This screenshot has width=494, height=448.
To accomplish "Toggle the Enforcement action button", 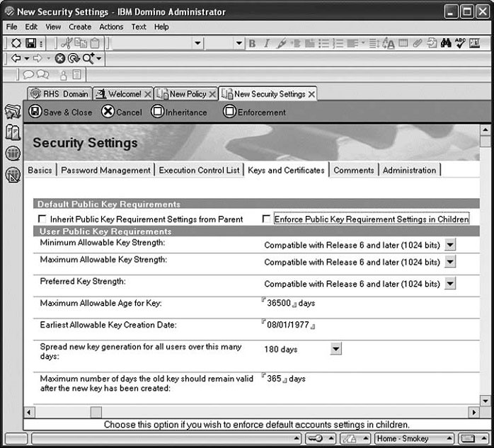I will click(254, 112).
